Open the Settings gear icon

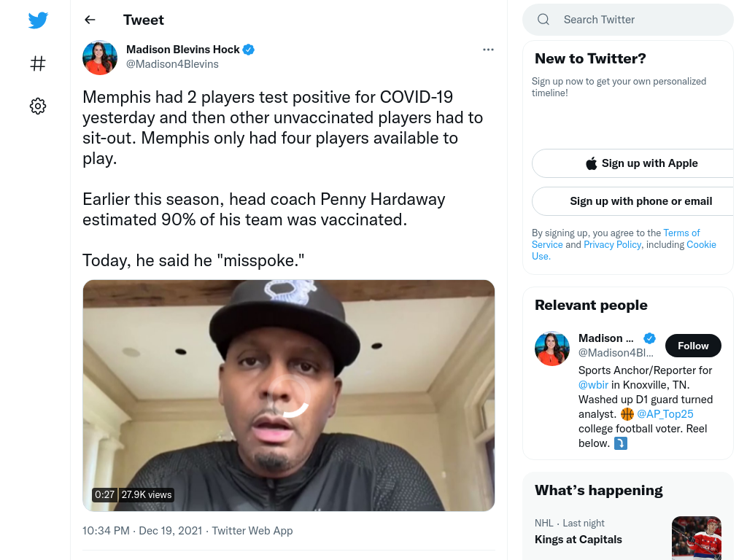pyautogui.click(x=38, y=106)
